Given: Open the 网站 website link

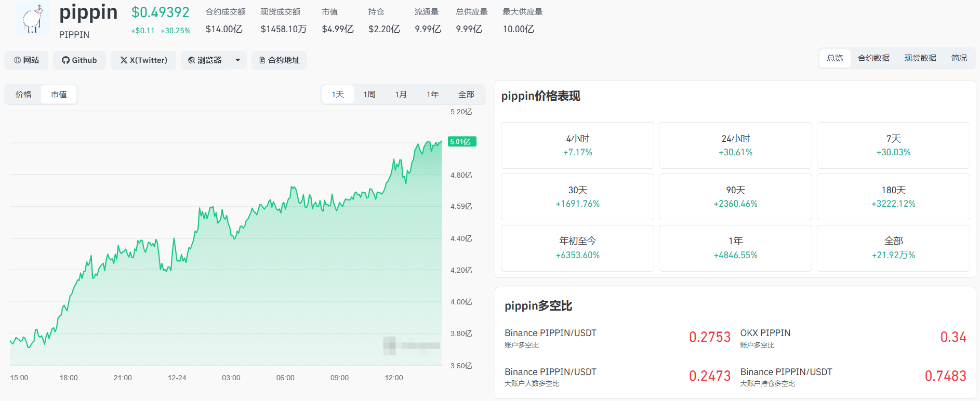Looking at the screenshot, I should coord(27,60).
